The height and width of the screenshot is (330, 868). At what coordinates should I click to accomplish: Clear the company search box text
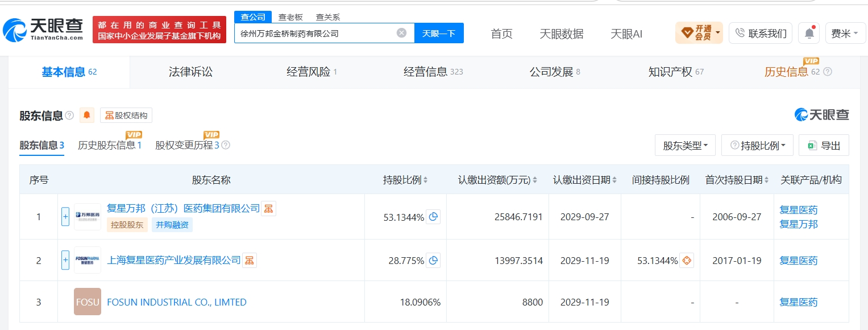tap(401, 33)
